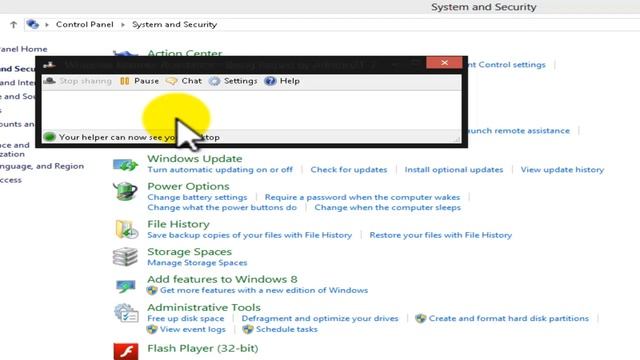
Task: Open Help in Remote Assistance toolbar
Action: coord(290,81)
